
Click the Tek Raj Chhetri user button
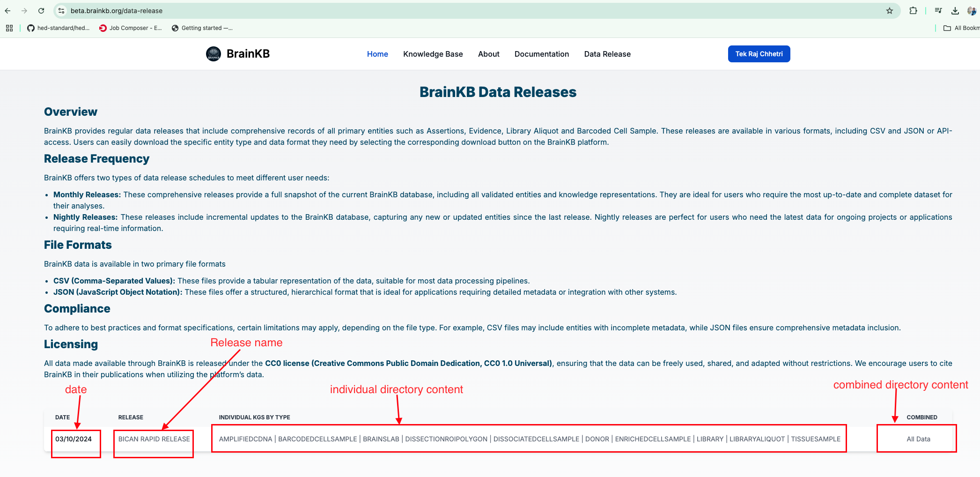click(x=759, y=54)
